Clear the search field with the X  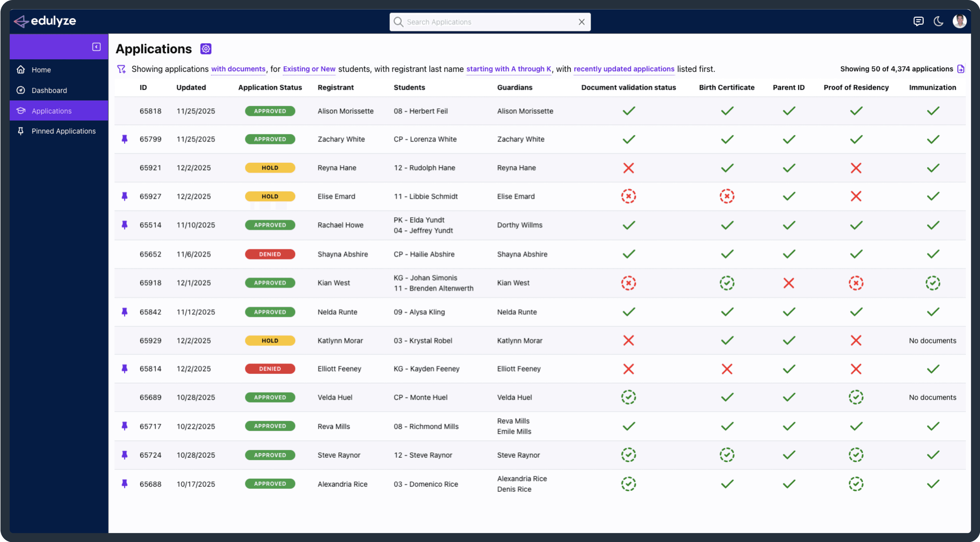click(x=582, y=22)
